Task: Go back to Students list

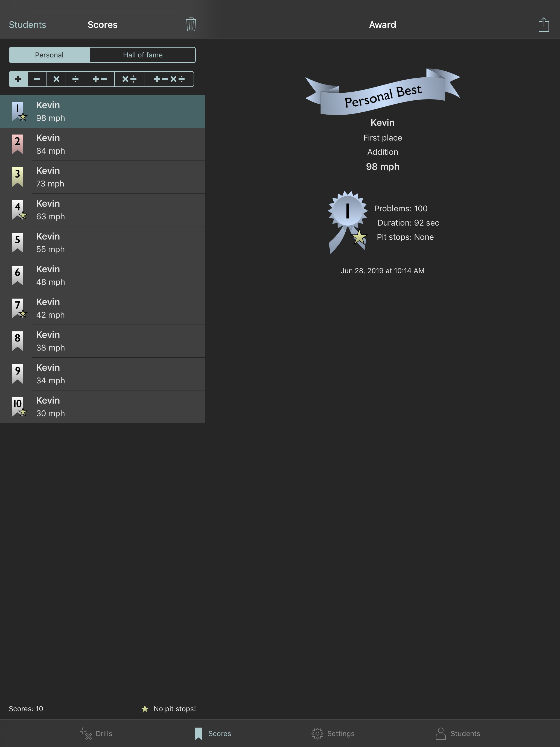Action: pos(27,25)
